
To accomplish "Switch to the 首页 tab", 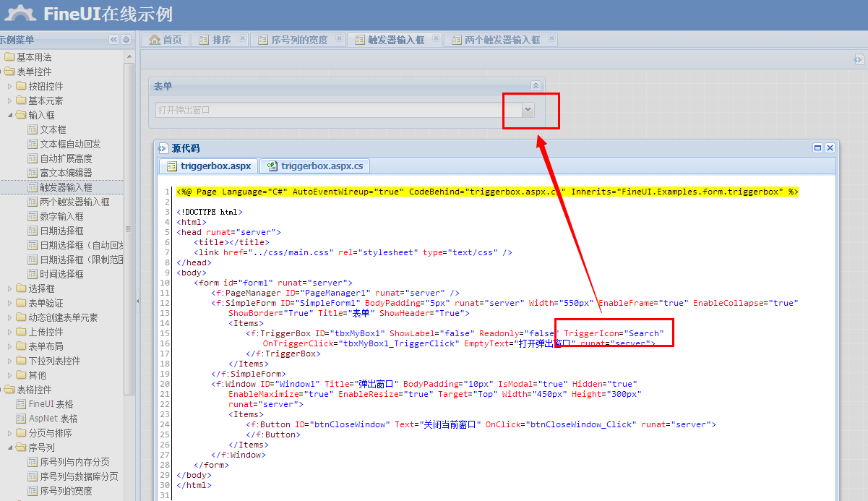I will (x=166, y=40).
